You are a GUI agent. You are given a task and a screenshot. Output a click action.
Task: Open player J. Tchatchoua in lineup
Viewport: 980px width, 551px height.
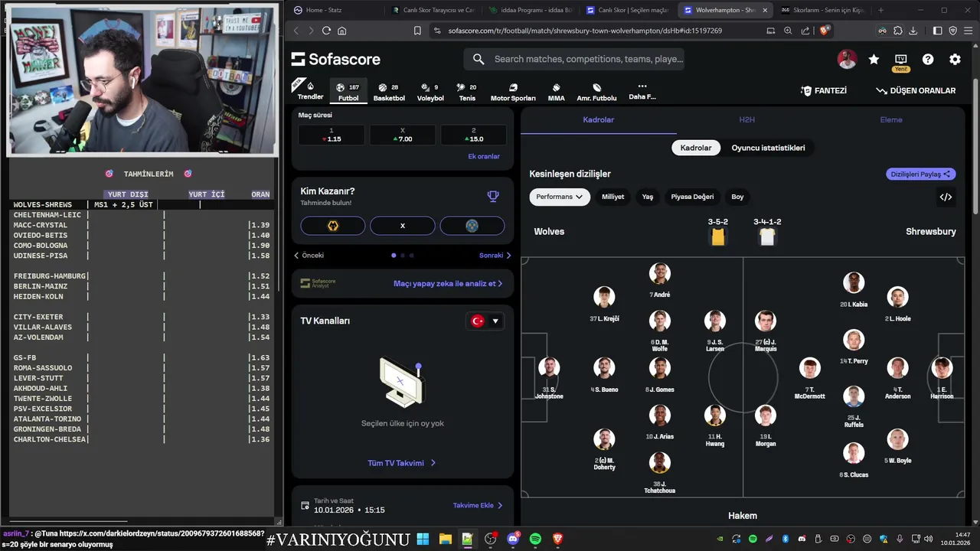[659, 473]
